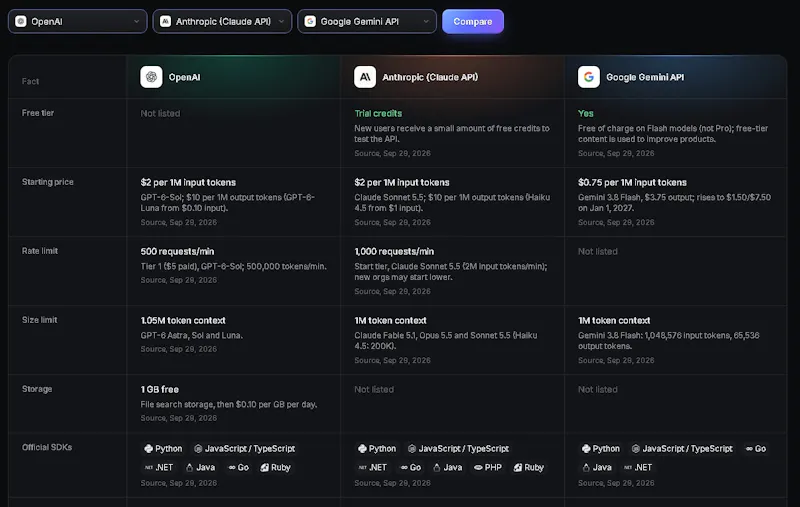This screenshot has height=507, width=800.
Task: Select the .NET SDK chip under Google Gemini
Action: 638,468
